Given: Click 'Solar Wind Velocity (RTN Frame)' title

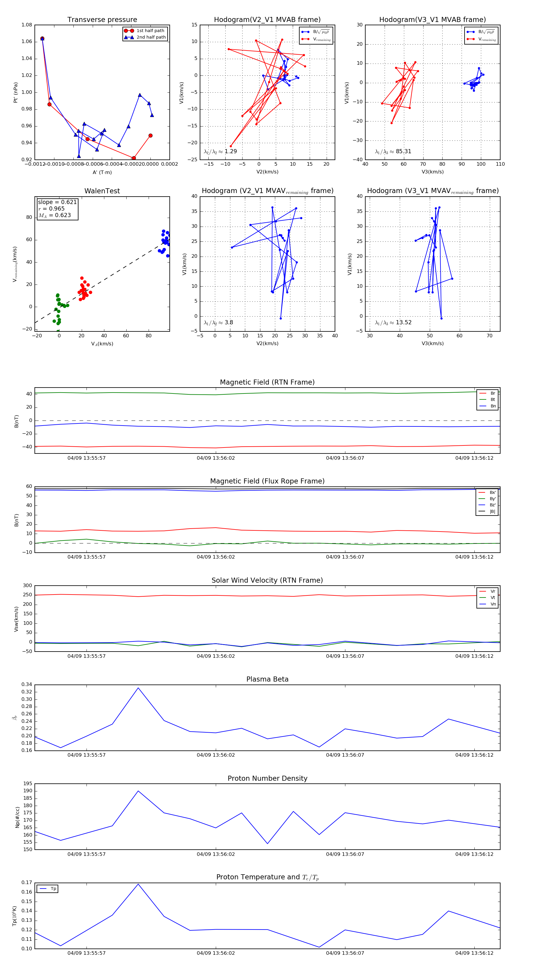Looking at the screenshot, I should pos(267,580).
